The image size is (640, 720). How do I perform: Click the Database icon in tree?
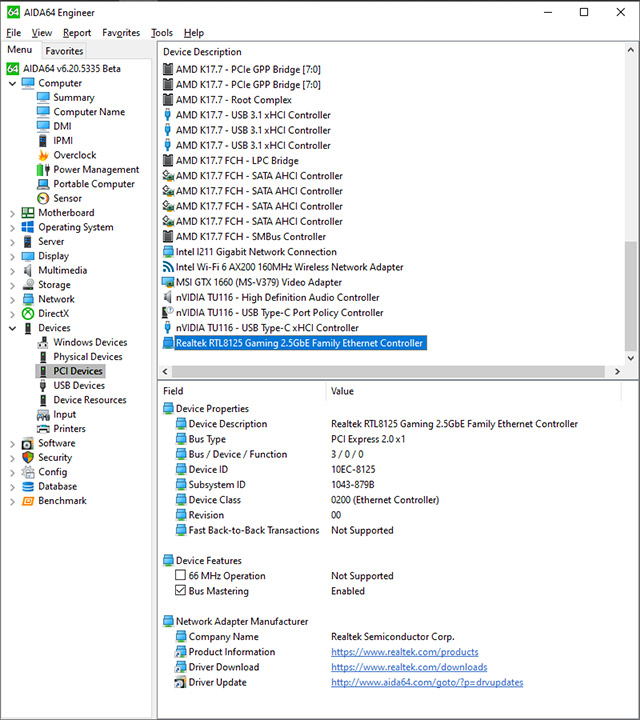[x=28, y=486]
